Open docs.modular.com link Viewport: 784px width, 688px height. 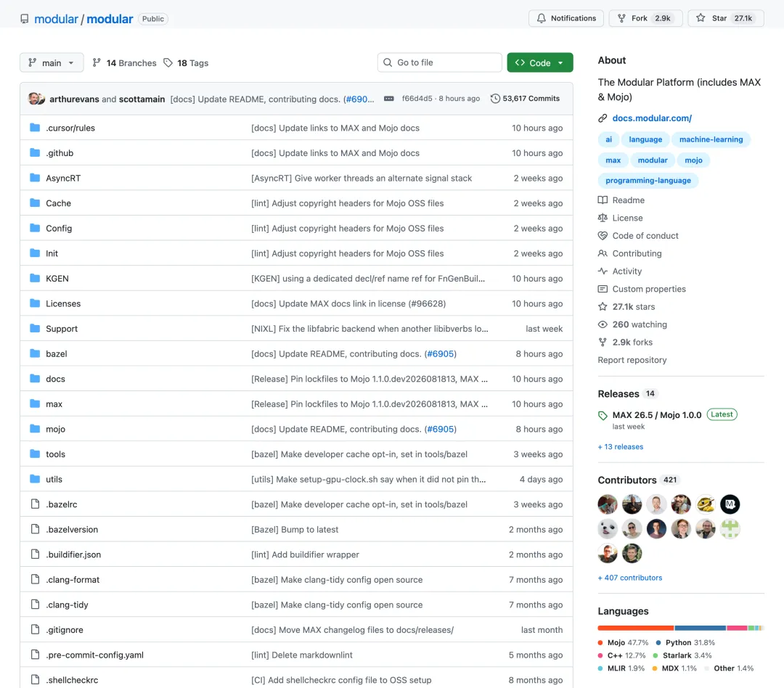(x=652, y=118)
